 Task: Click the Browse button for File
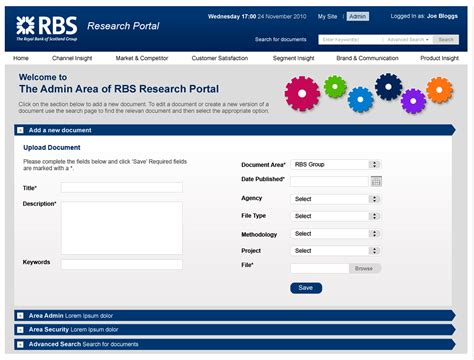(x=365, y=268)
